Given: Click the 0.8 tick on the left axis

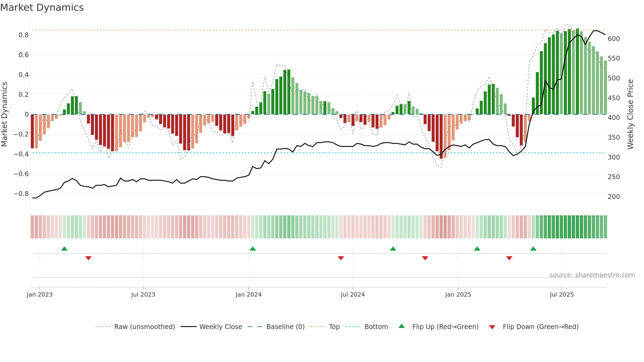Looking at the screenshot, I should [24, 35].
